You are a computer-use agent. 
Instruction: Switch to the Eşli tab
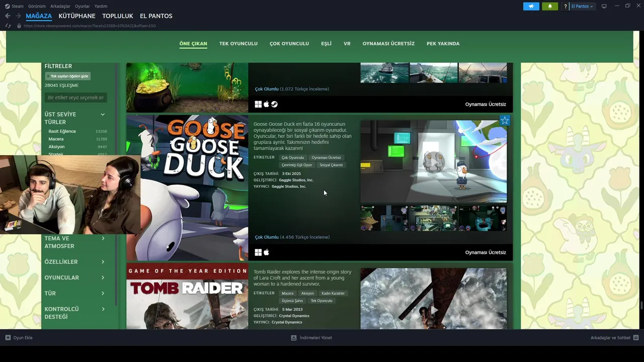327,44
